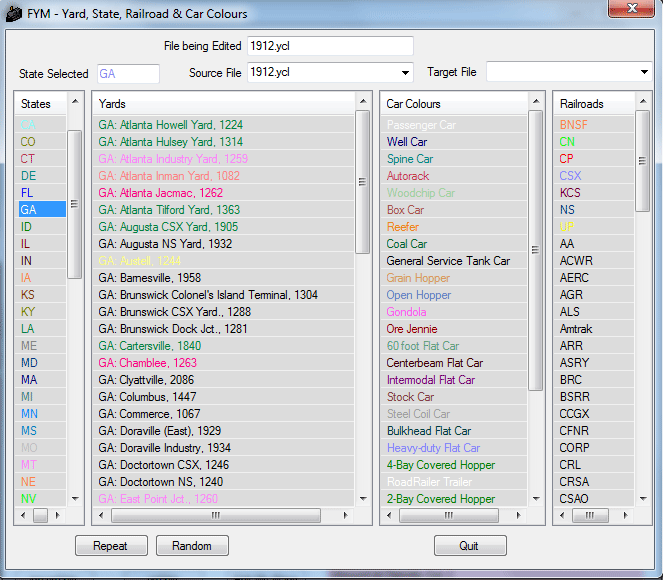Select state FL in States list
663x580 pixels.
point(41,193)
